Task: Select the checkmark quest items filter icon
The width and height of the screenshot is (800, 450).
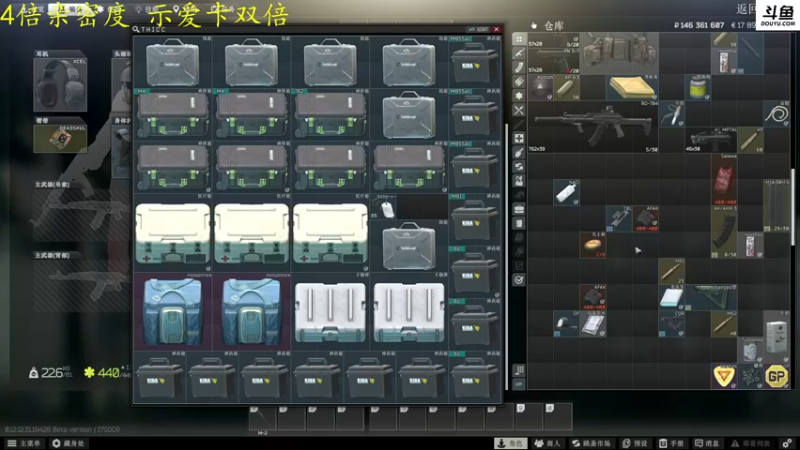Action: click(x=519, y=280)
